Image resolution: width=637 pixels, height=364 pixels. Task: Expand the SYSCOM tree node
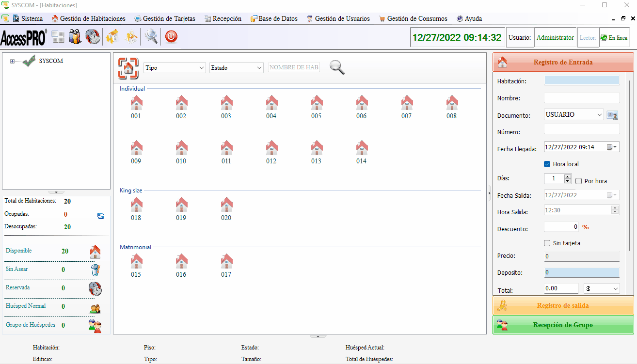(13, 61)
